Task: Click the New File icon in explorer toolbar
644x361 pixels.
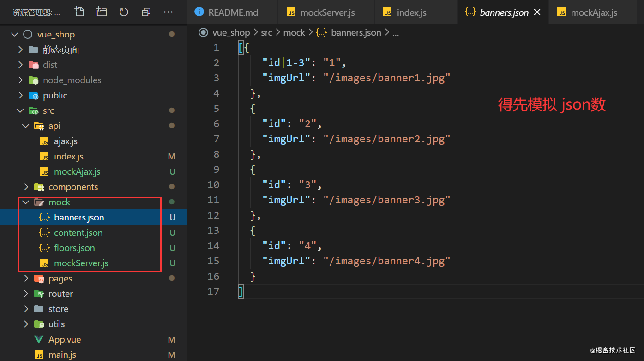Action: coord(79,12)
